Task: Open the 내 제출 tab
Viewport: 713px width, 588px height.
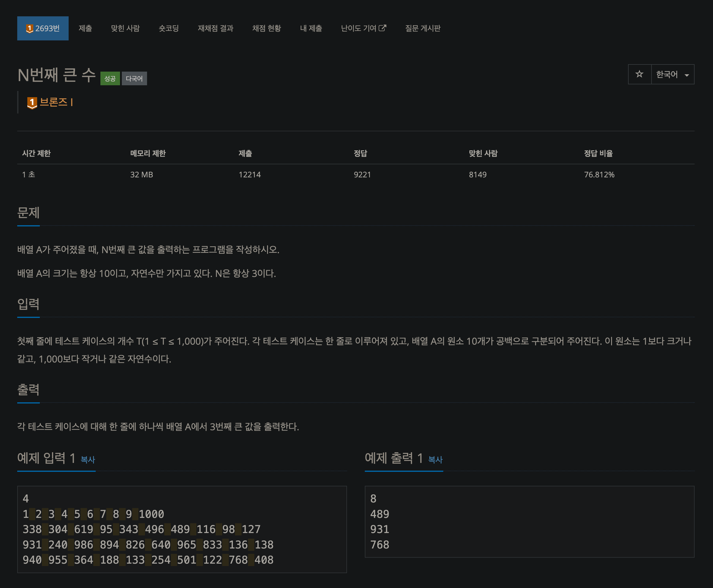Action: click(311, 29)
